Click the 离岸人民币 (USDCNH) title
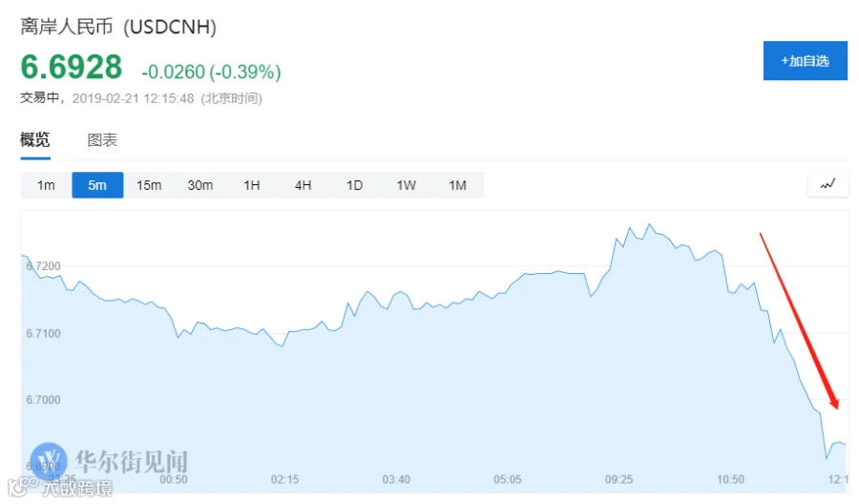Image resolution: width=859 pixels, height=504 pixels. [x=118, y=27]
